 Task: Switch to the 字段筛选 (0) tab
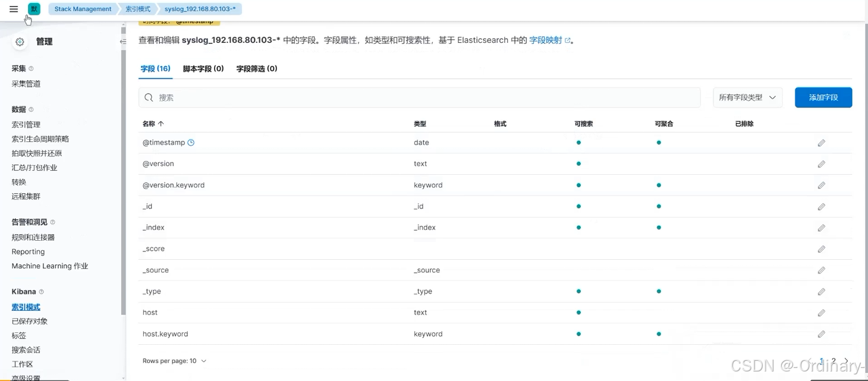pos(257,69)
